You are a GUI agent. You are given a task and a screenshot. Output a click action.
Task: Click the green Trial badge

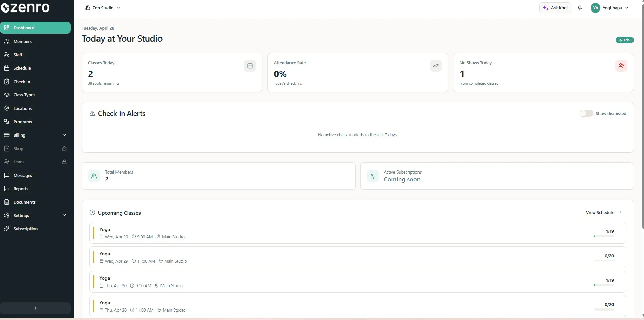[624, 40]
